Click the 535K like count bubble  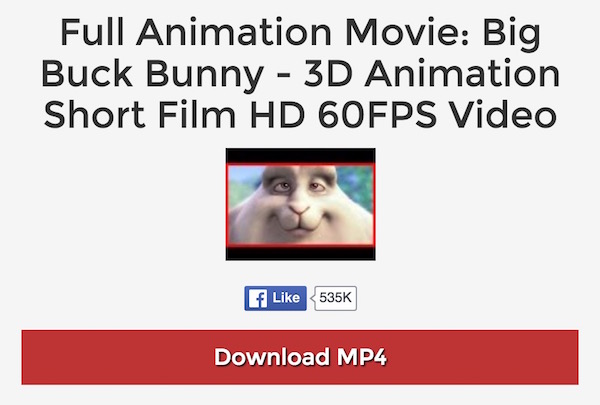pos(335,298)
